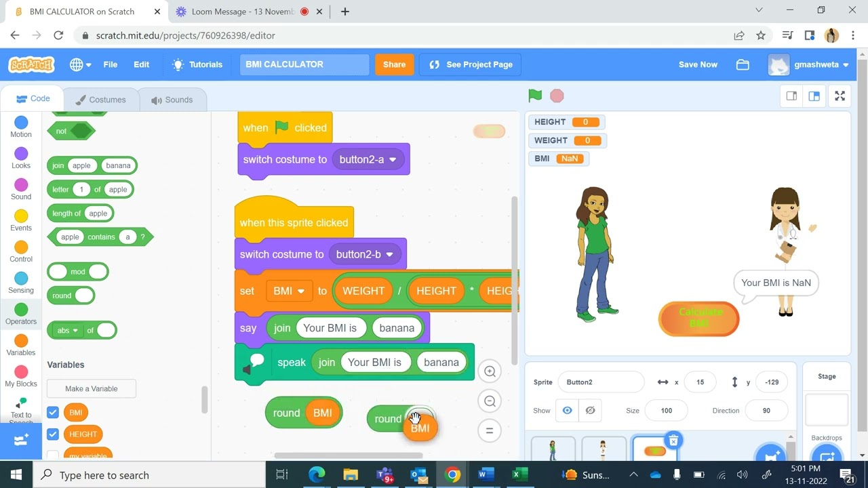This screenshot has width=868, height=488.
Task: Open the Events blocks category
Action: click(x=21, y=220)
